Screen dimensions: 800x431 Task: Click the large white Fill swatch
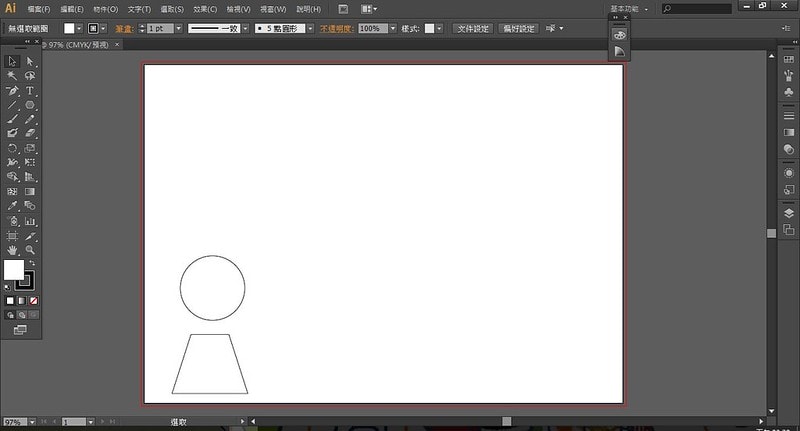(x=13, y=270)
